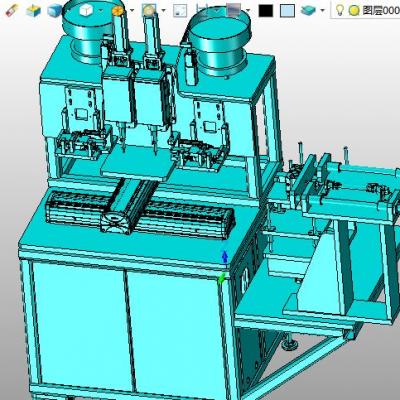Click the round framed view icon
Screen dimensions: 400x400
click(148, 10)
